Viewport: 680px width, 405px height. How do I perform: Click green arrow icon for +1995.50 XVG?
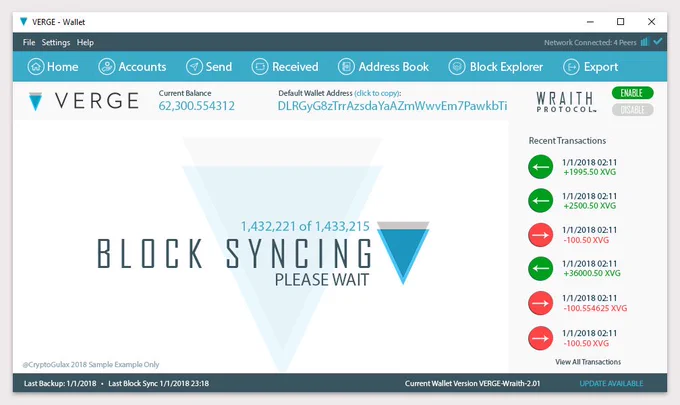click(x=540, y=167)
